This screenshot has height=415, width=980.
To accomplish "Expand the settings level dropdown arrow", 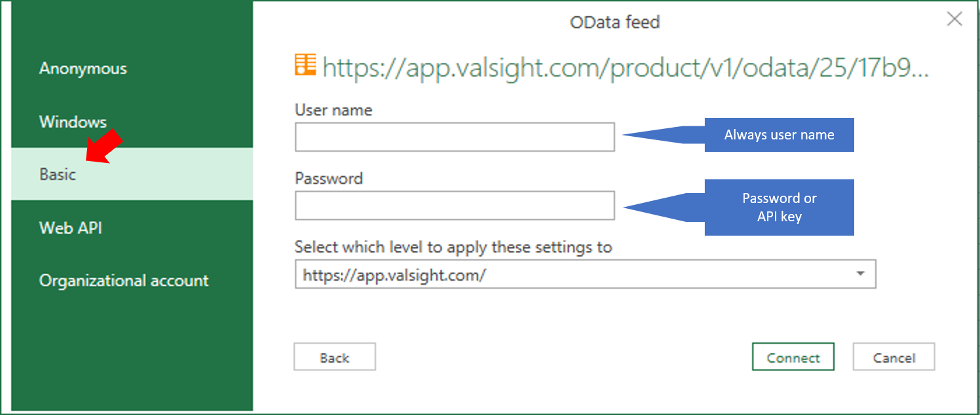I will (x=861, y=274).
